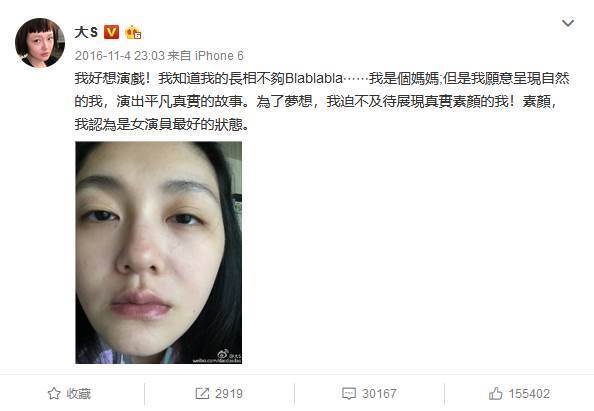Viewport: 594px width, 411px height.
Task: Click the star favorite icon
Action: 54,394
